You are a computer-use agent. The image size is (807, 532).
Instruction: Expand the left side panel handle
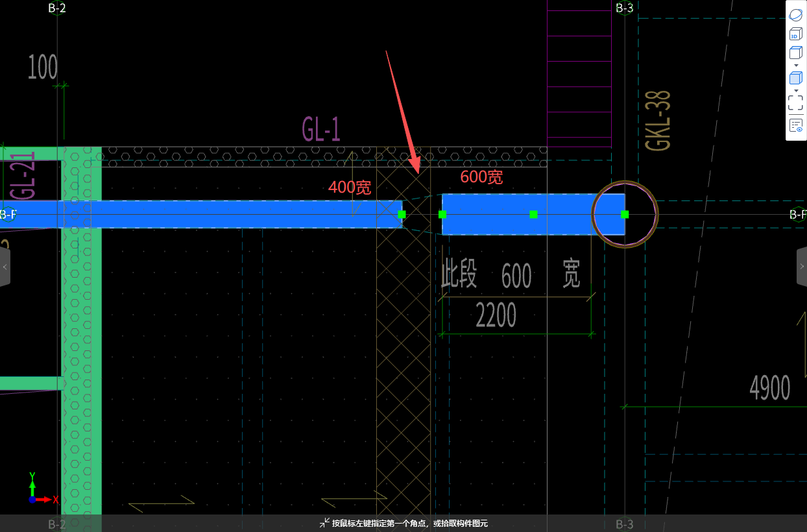click(x=5, y=267)
